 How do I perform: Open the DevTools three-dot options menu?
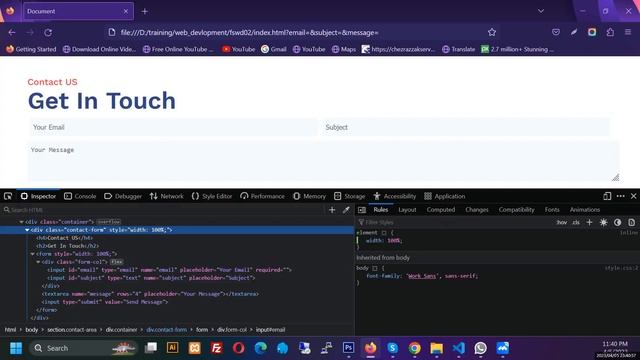[620, 196]
